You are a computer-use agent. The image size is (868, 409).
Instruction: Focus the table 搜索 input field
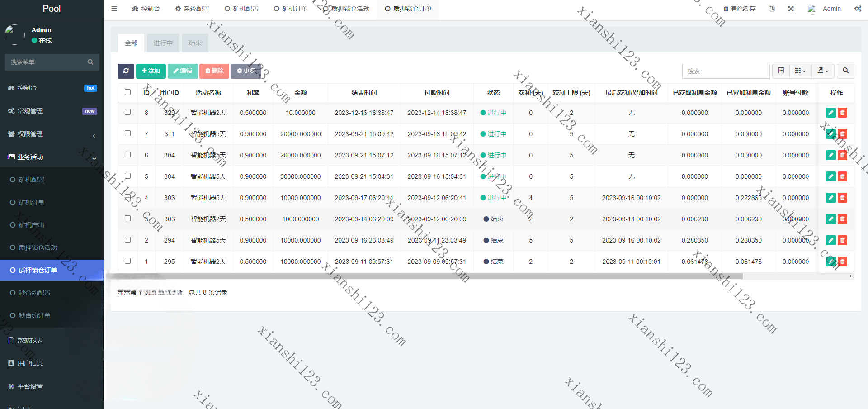(726, 71)
